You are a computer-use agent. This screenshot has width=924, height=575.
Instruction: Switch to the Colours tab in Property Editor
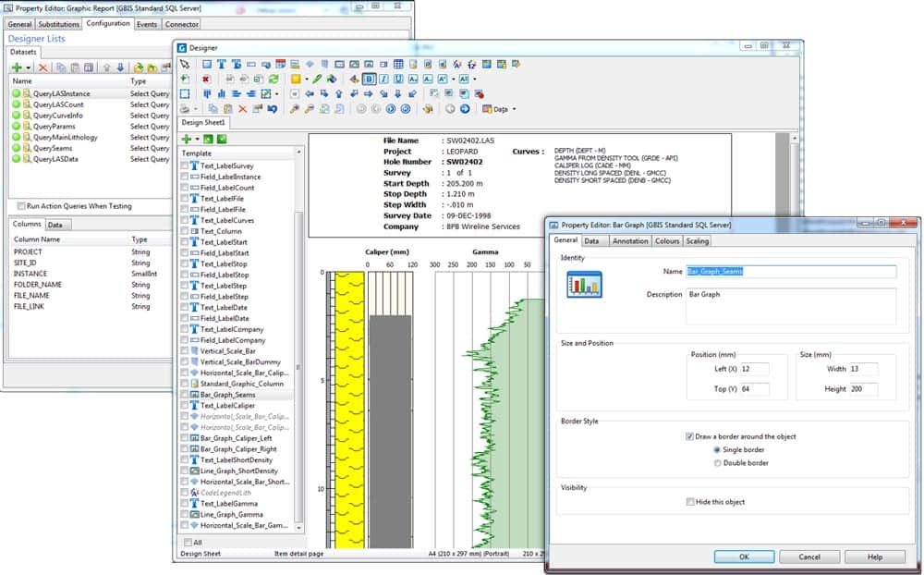pos(668,240)
